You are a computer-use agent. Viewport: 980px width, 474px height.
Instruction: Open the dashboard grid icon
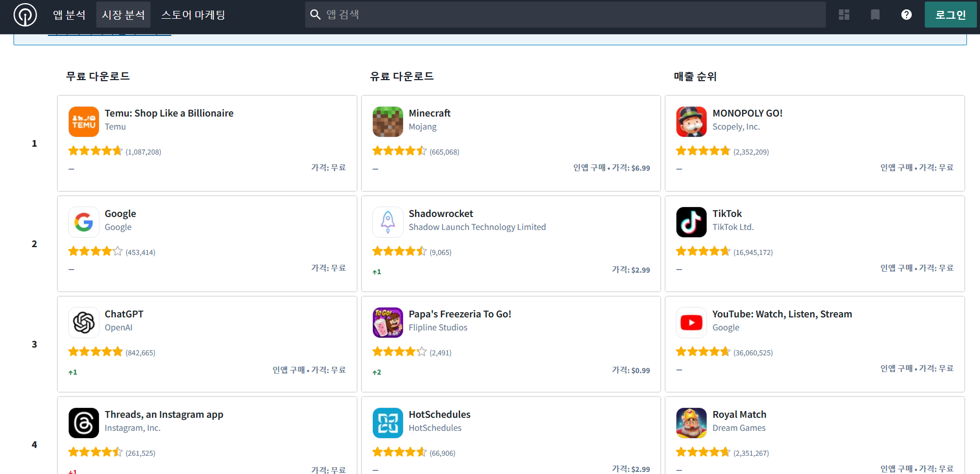[x=844, y=15]
